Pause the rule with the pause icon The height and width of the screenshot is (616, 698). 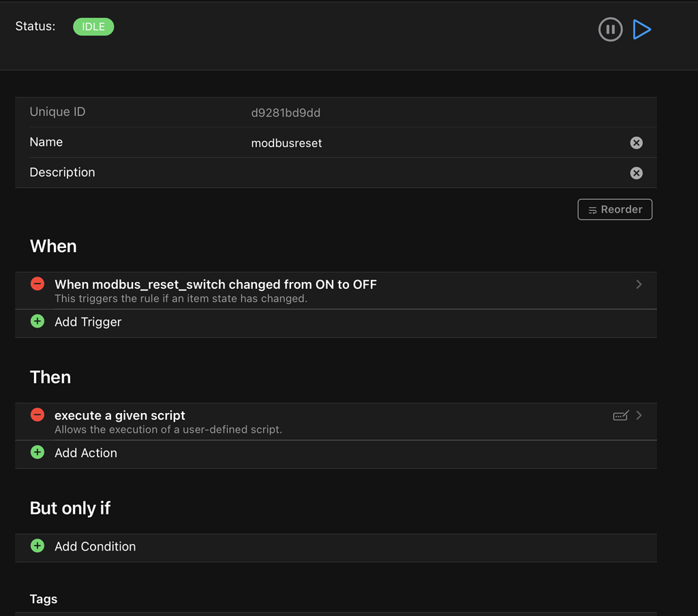click(x=610, y=29)
